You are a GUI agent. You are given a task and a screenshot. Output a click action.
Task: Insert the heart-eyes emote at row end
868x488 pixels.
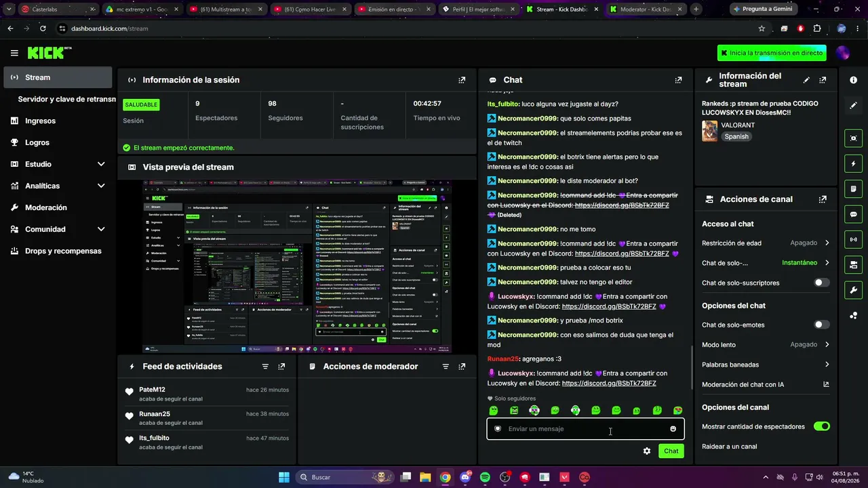pyautogui.click(x=677, y=411)
